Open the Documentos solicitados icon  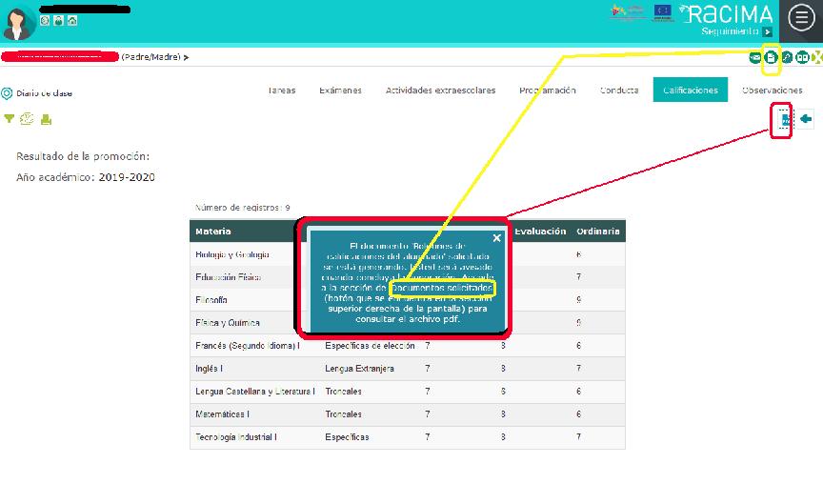click(771, 57)
